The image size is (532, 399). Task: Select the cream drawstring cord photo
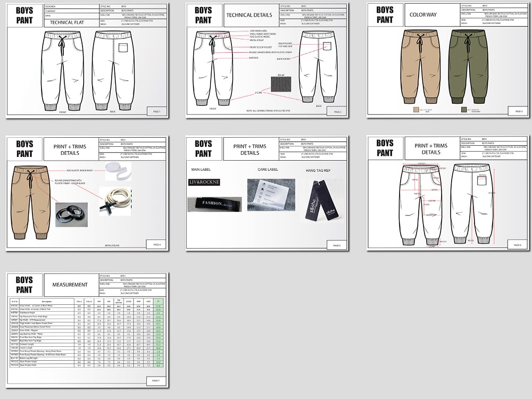click(x=115, y=201)
